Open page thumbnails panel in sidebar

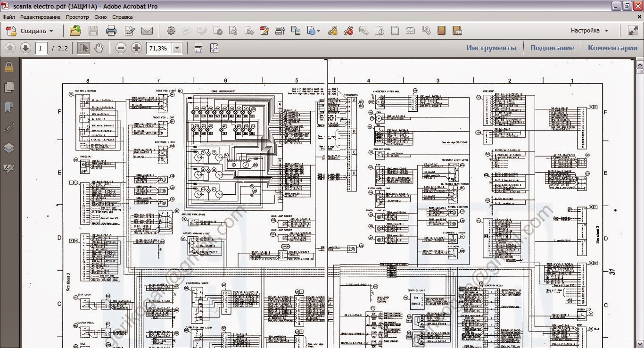[8, 87]
